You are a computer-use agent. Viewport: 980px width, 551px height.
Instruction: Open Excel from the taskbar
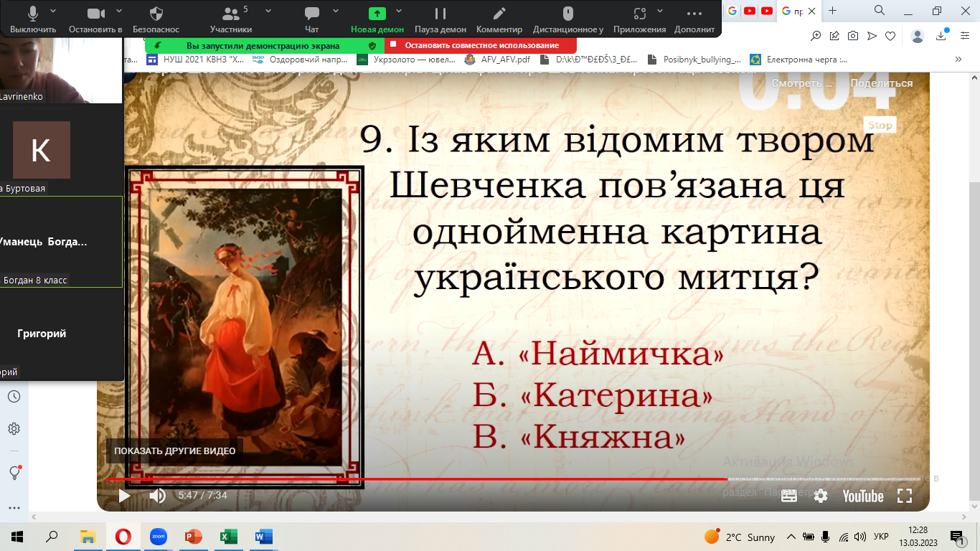click(228, 537)
